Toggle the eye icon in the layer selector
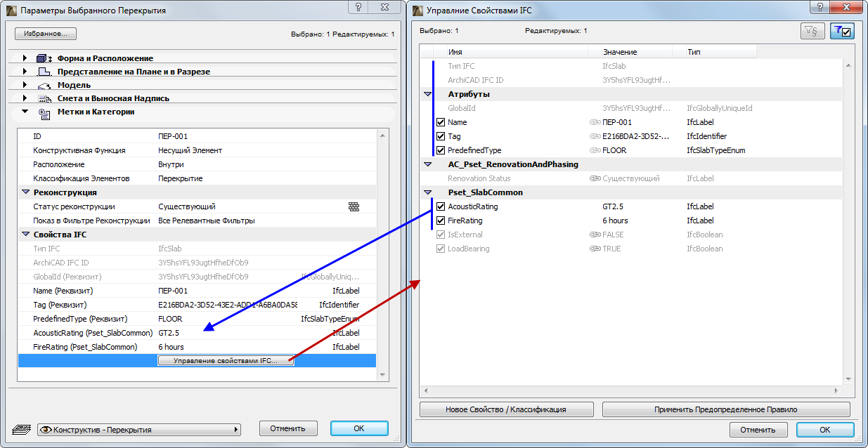 click(x=46, y=429)
